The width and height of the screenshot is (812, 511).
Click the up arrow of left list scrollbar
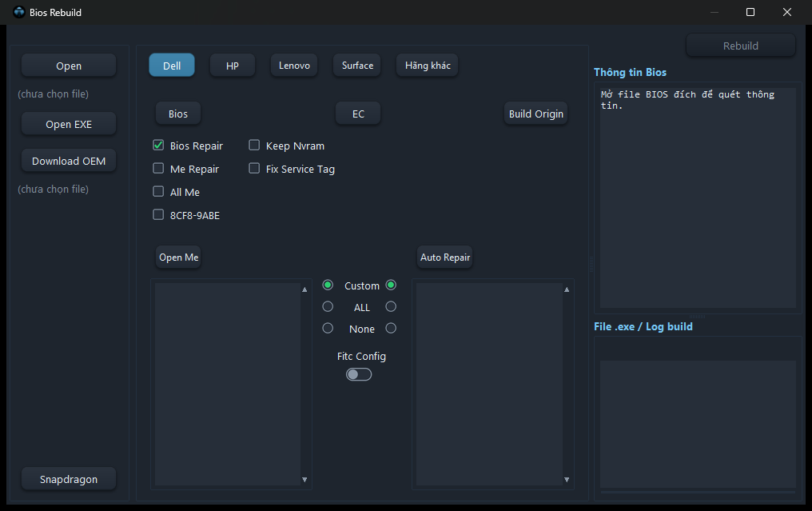point(304,289)
